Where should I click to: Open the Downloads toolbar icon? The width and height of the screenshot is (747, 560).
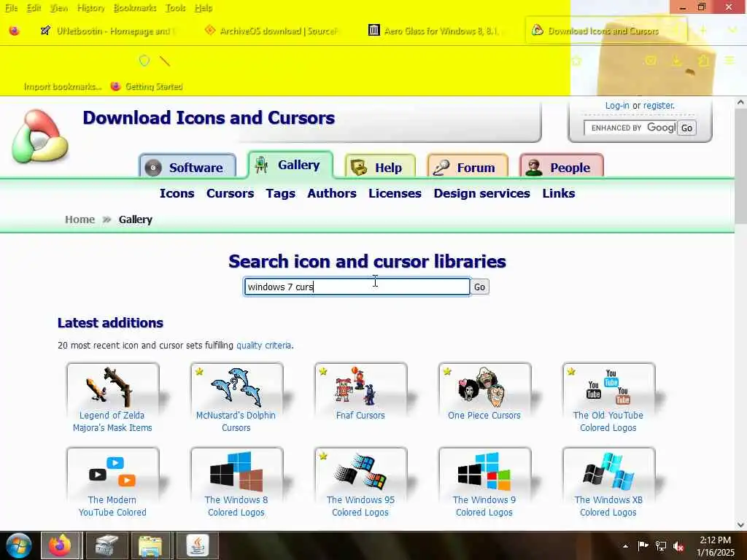pos(676,61)
